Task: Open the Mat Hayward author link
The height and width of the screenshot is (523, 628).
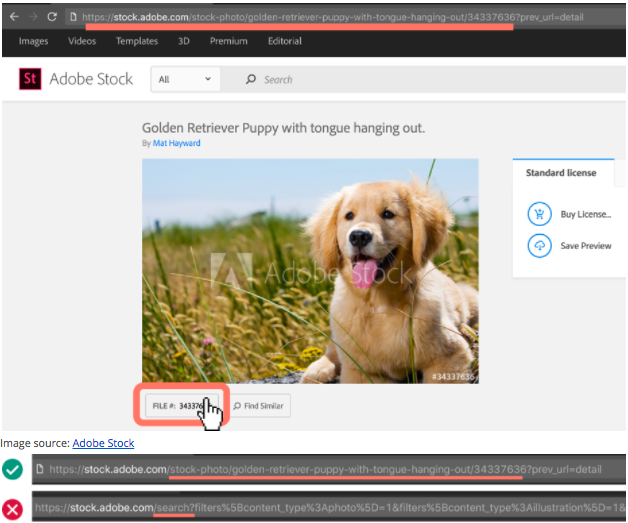Action: point(176,143)
